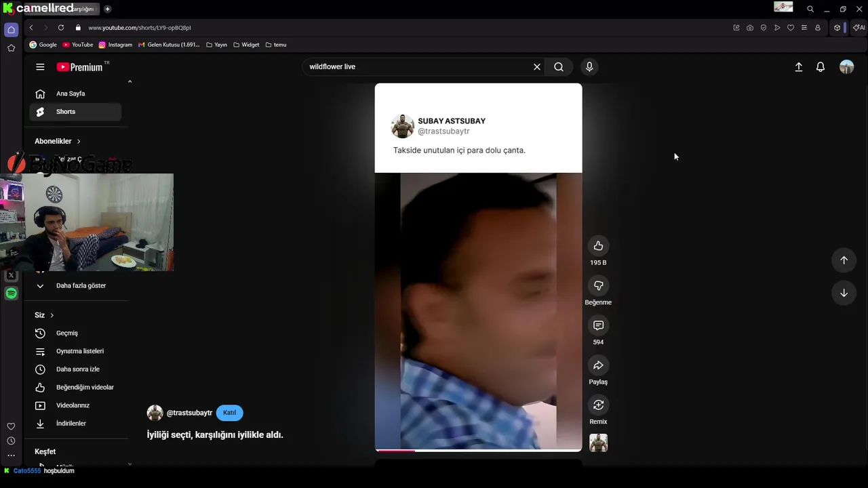Open the notifications bell
This screenshot has height=488, width=868.
(x=821, y=67)
